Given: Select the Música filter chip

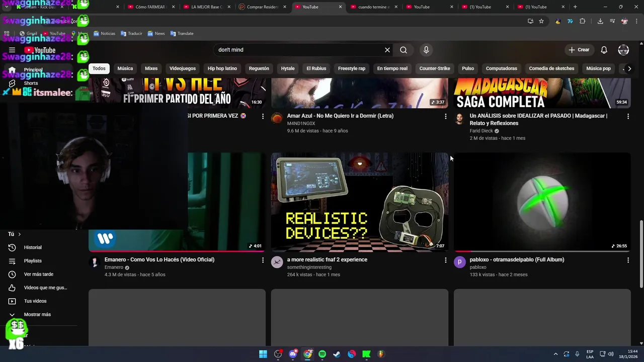Looking at the screenshot, I should coord(125,68).
